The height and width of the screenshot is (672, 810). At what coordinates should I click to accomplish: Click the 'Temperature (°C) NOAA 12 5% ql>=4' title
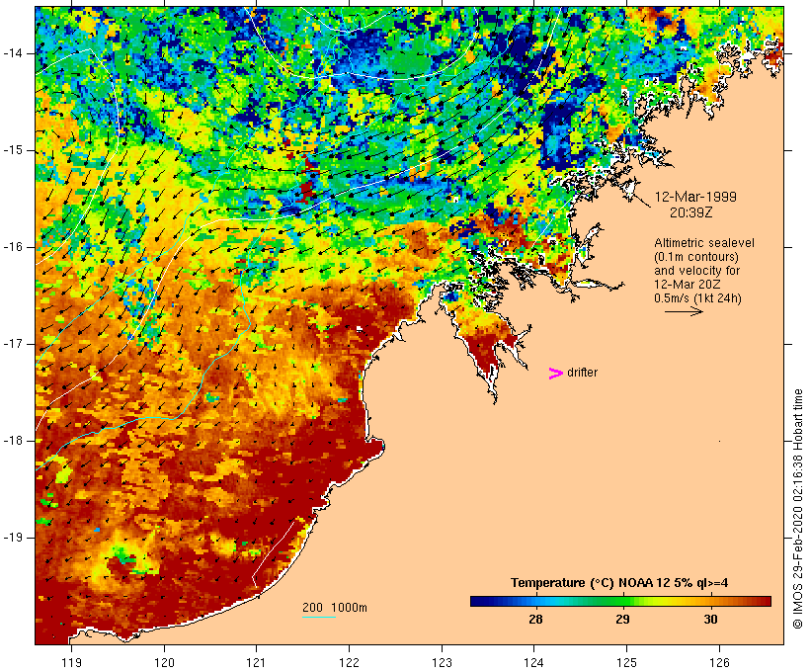tap(619, 583)
